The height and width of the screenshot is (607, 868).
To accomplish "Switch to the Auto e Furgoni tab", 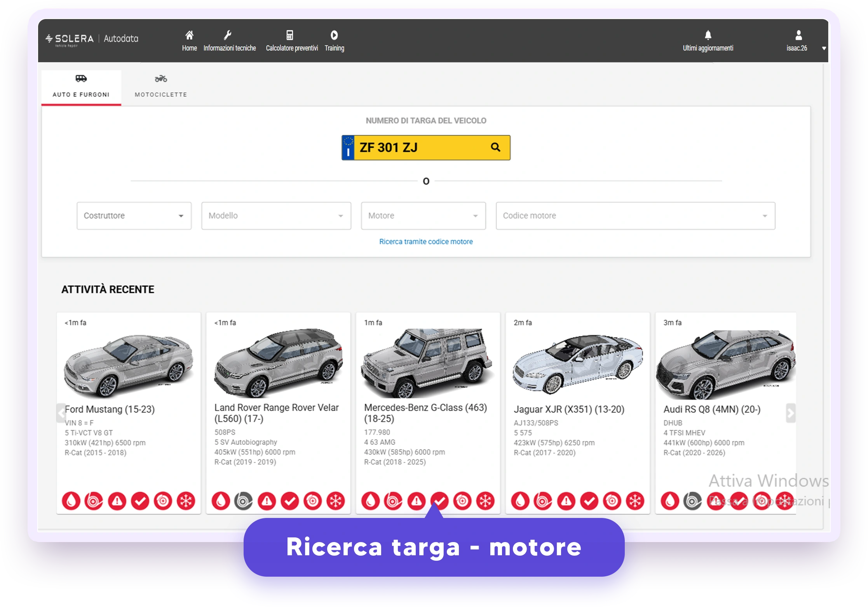I will (x=81, y=87).
